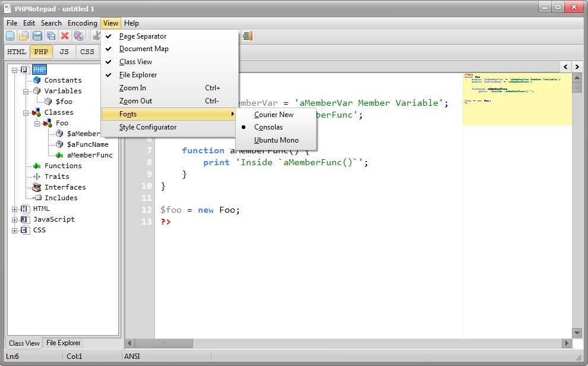Toggle File Explorer panel visibility
This screenshot has width=588, height=366.
pyautogui.click(x=170, y=75)
